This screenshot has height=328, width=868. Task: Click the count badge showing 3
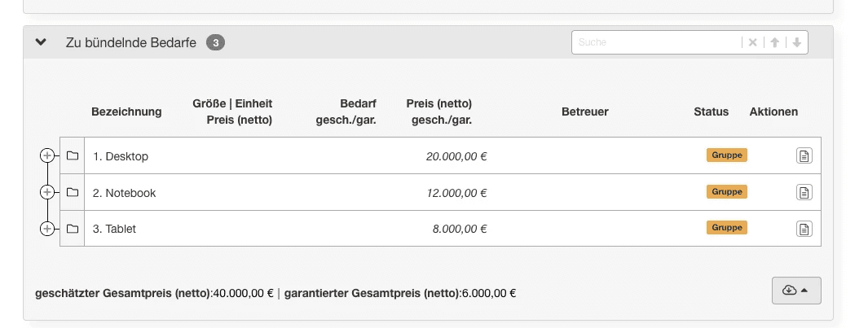[215, 42]
